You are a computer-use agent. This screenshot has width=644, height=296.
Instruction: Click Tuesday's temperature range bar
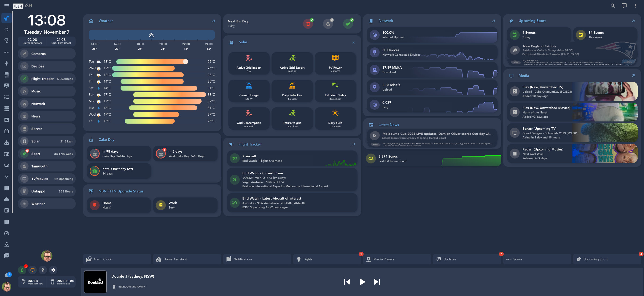(152, 62)
